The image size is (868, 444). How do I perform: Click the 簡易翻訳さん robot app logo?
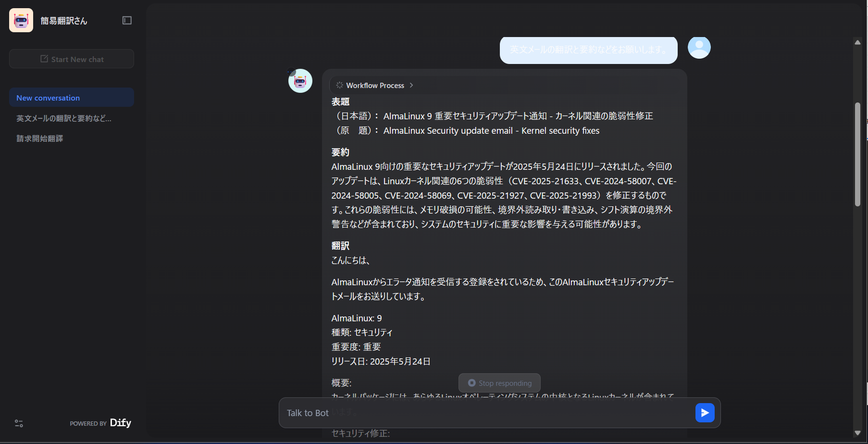pos(21,20)
